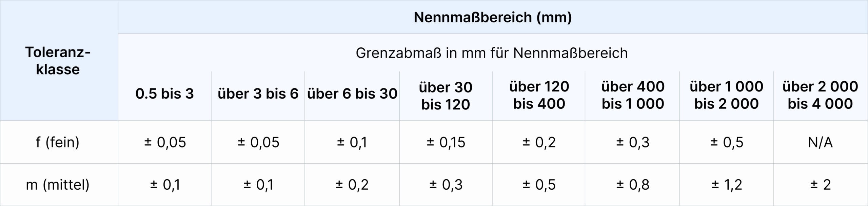Screen dimensions: 868x206
Task: Click the "± 1,2" tolerance value
Action: click(x=726, y=185)
